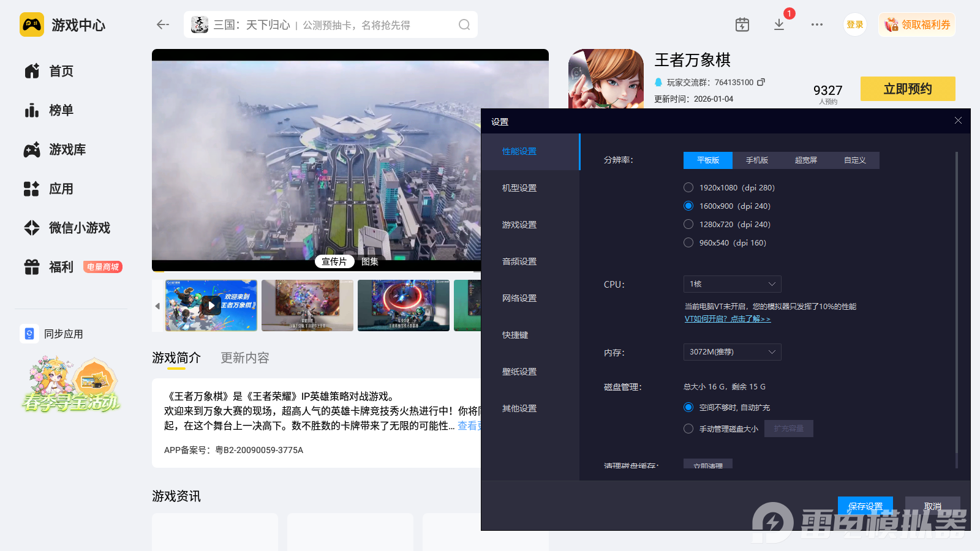Open 微信小游戏 from the sidebar

[67, 228]
